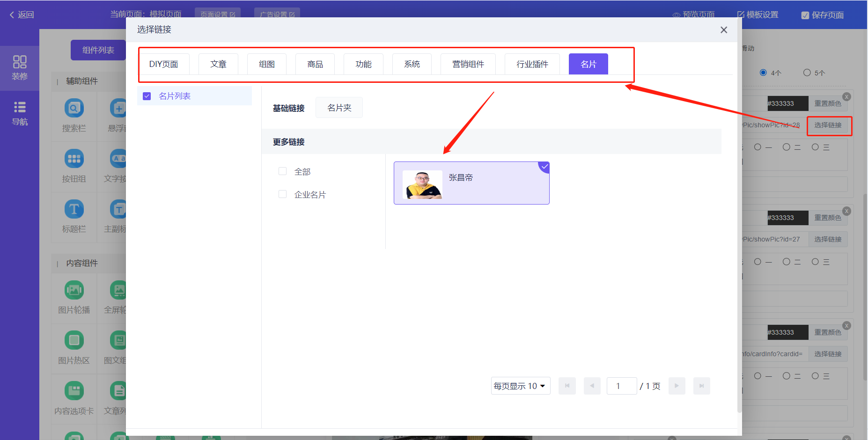Select the 5个 radio option
The height and width of the screenshot is (440, 868).
point(807,73)
